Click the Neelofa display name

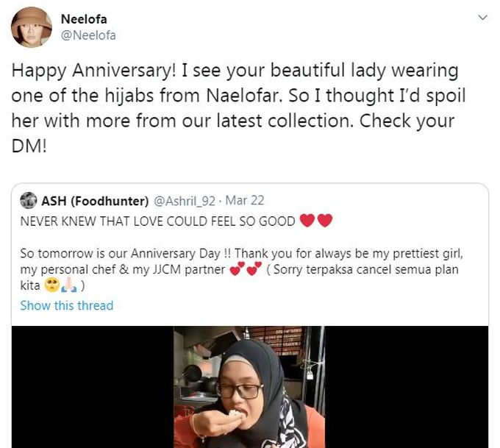84,19
